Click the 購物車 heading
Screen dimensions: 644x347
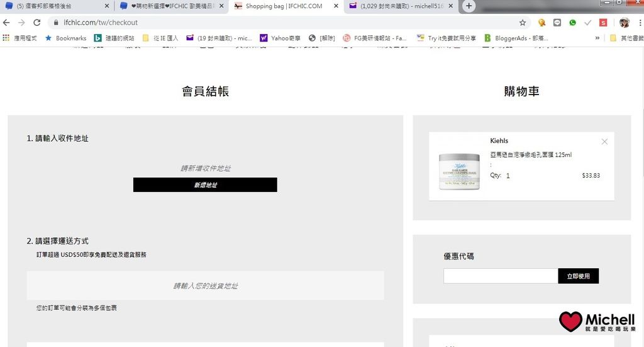521,91
